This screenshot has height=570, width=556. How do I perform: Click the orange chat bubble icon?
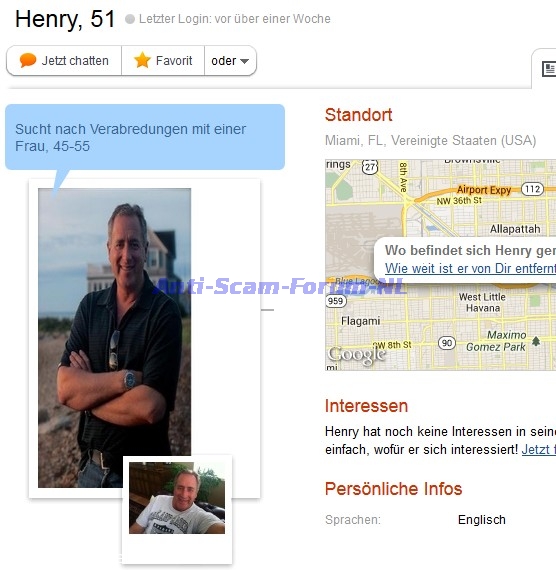(28, 60)
